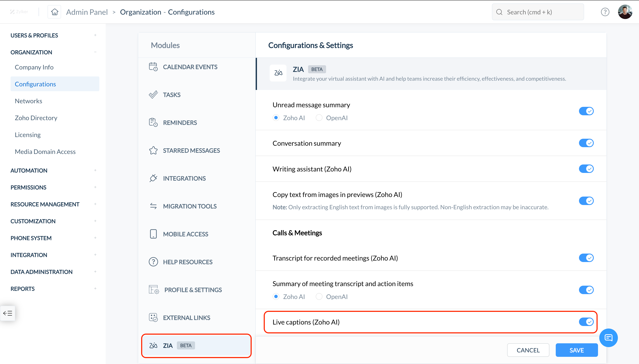Open the user profile avatar
This screenshot has width=639, height=364.
coord(625,12)
